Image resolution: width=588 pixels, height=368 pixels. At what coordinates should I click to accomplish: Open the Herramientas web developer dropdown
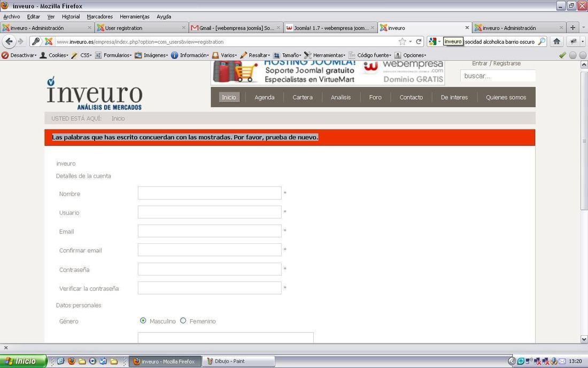325,55
